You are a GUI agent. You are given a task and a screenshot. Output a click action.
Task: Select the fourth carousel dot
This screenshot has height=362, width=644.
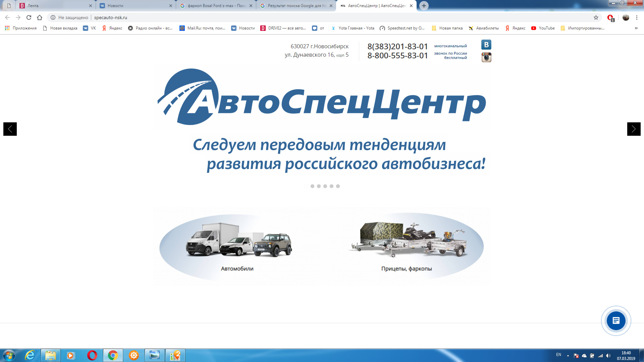coord(325,186)
